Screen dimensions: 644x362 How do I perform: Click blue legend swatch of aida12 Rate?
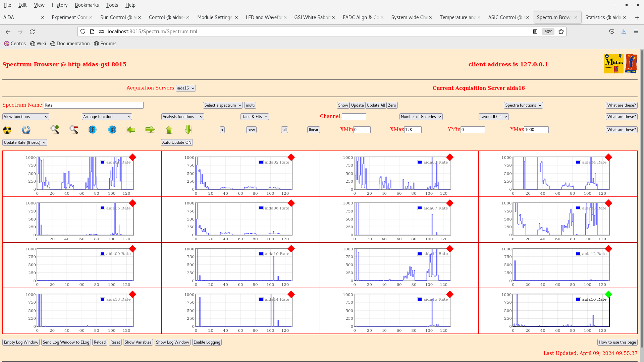(578, 254)
